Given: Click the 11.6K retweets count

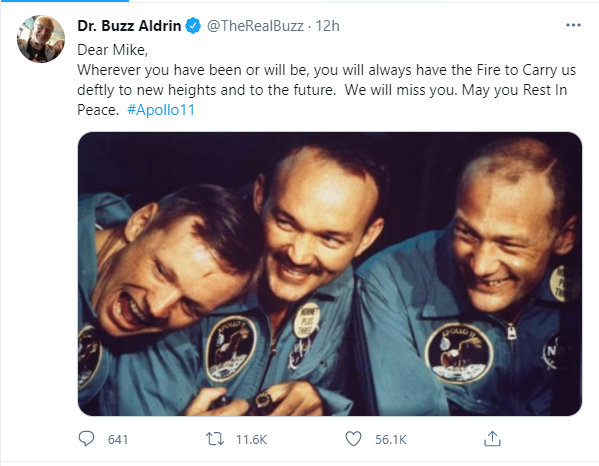Looking at the screenshot, I should (251, 440).
